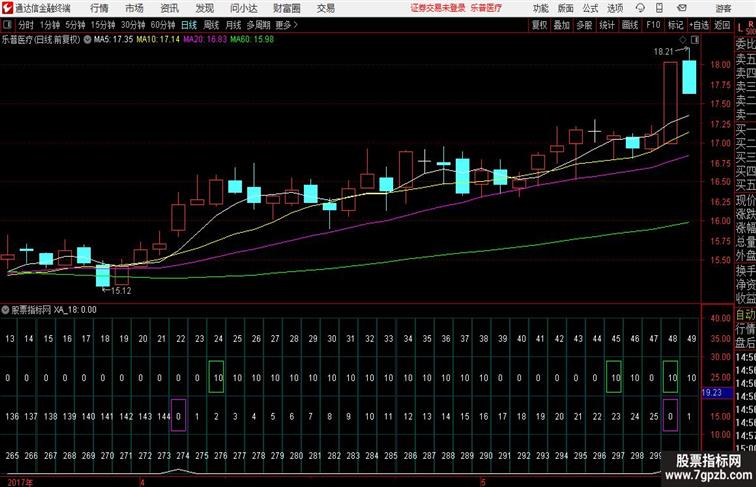756x487 pixels.
Task: Click the MA60: 15.98 indicator label
Action: [252, 40]
